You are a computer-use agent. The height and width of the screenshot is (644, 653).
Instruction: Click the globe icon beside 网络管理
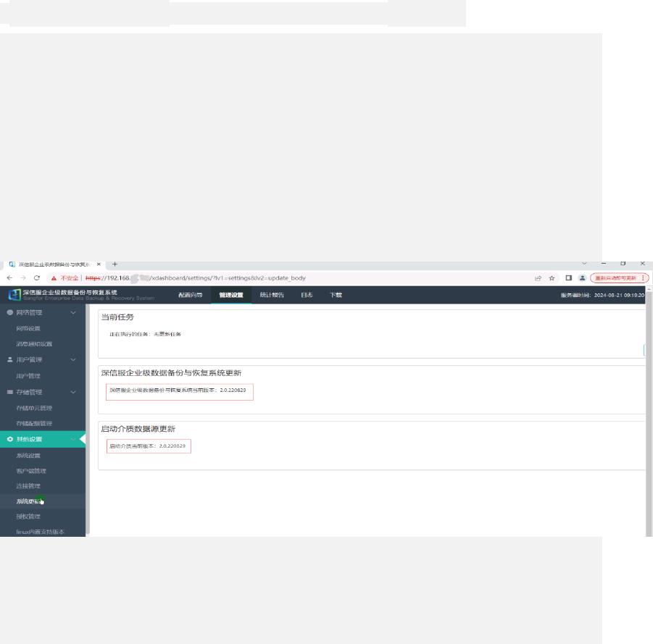tap(10, 312)
